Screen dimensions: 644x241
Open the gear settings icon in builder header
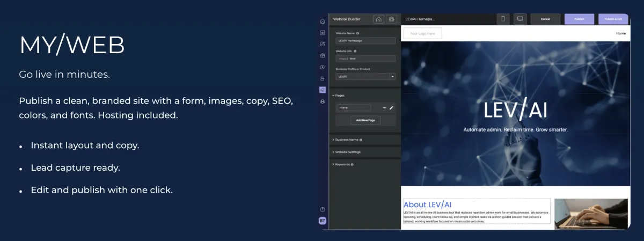point(392,19)
